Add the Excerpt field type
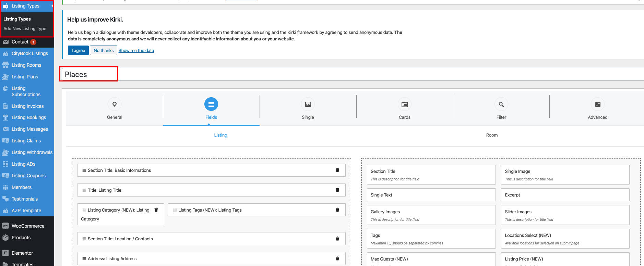644x266 pixels. (x=565, y=195)
